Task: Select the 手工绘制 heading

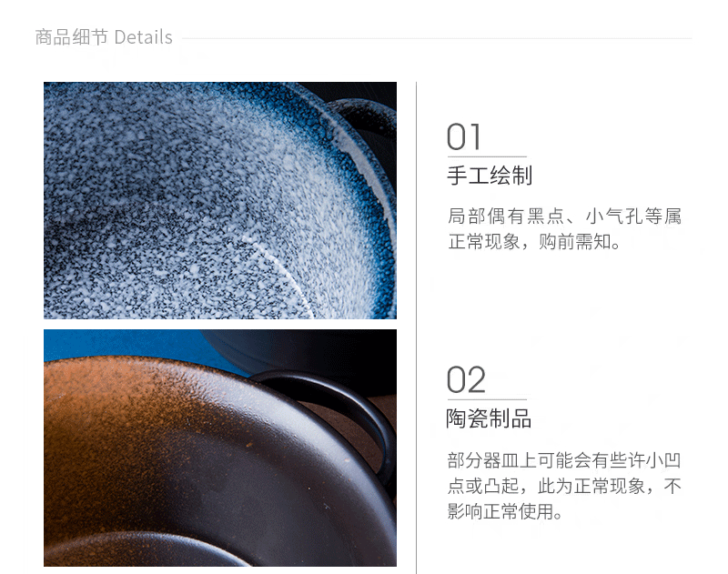Action: tap(490, 176)
